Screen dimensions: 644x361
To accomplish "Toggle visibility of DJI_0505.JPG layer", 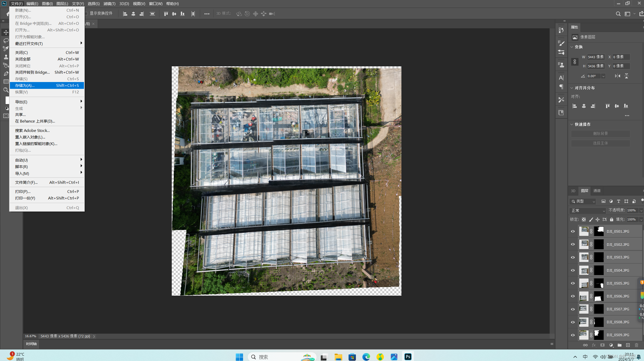I will [573, 283].
